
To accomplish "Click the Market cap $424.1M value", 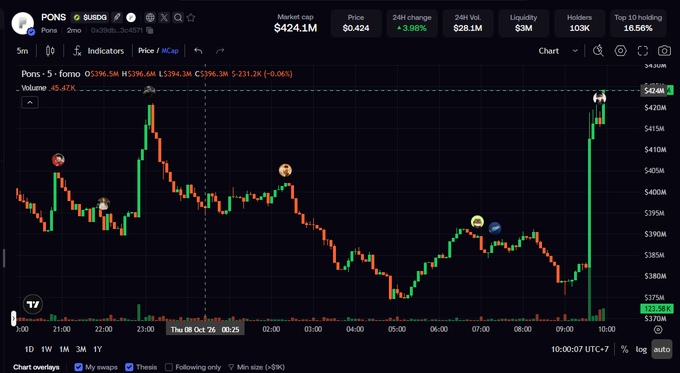I will 295,28.
